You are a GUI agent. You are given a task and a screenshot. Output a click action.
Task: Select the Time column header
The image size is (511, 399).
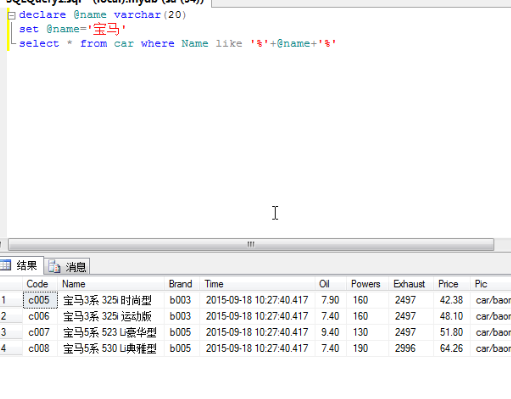tap(257, 284)
